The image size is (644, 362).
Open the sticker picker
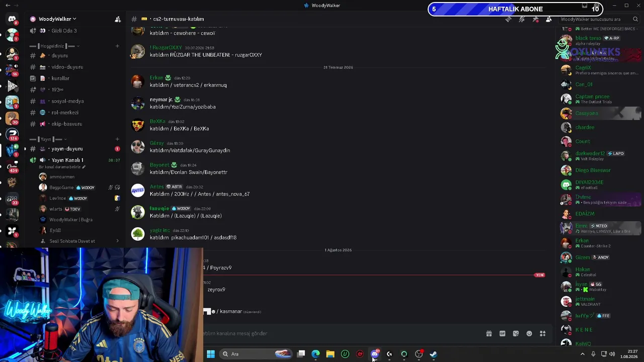pos(516,333)
